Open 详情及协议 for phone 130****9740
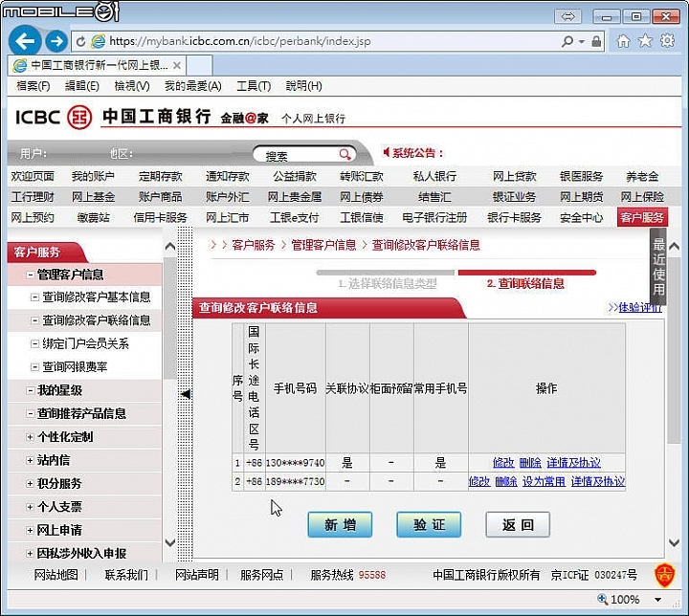Image resolution: width=689 pixels, height=616 pixels. (x=573, y=462)
